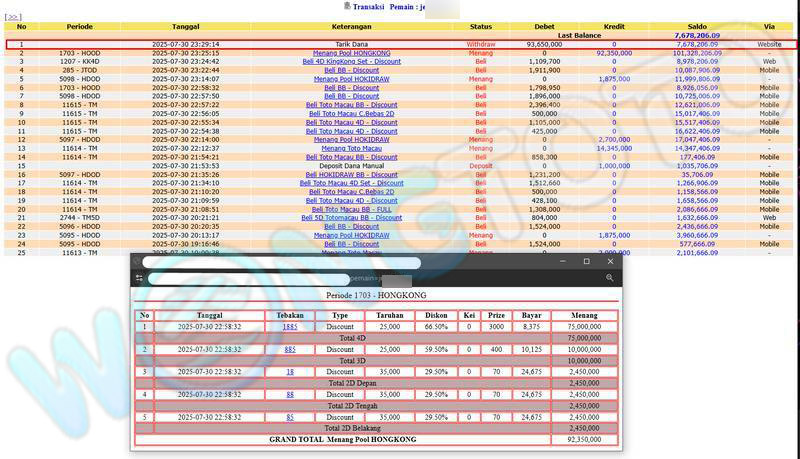Select diskon 66.50% cell in popup

[x=436, y=326]
